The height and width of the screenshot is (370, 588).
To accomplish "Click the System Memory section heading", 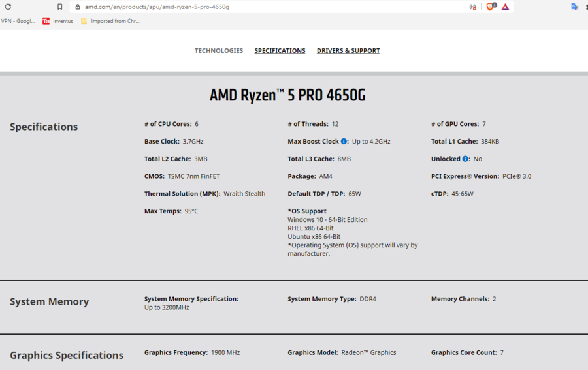I will pyautogui.click(x=49, y=301).
